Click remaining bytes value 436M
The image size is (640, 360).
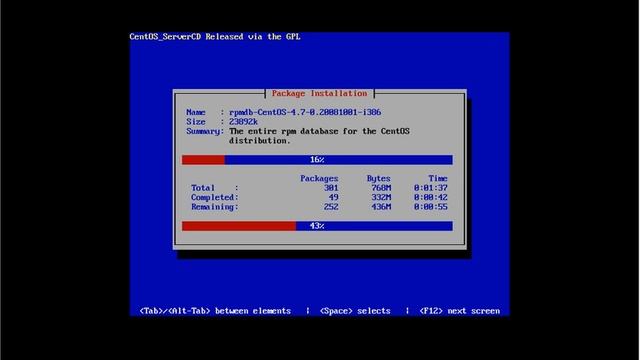(381, 207)
